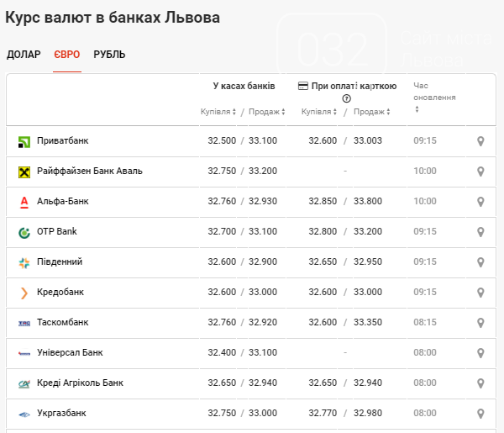This screenshot has width=504, height=433.
Task: Open the Південний bank name link
Action: pyautogui.click(x=60, y=261)
